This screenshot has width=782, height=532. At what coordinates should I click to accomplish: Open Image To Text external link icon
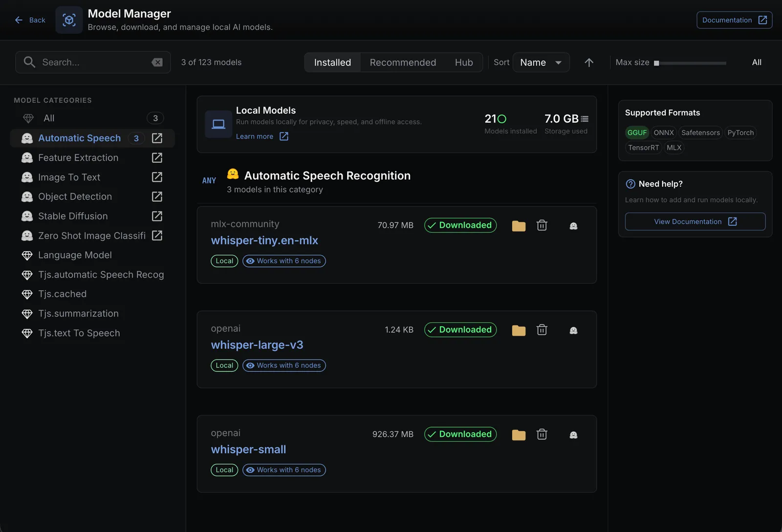(x=157, y=177)
